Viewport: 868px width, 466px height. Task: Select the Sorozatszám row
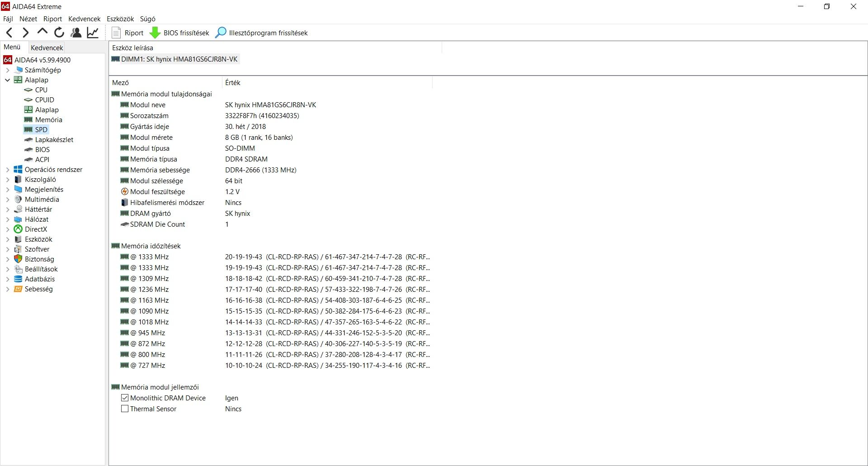pos(270,116)
